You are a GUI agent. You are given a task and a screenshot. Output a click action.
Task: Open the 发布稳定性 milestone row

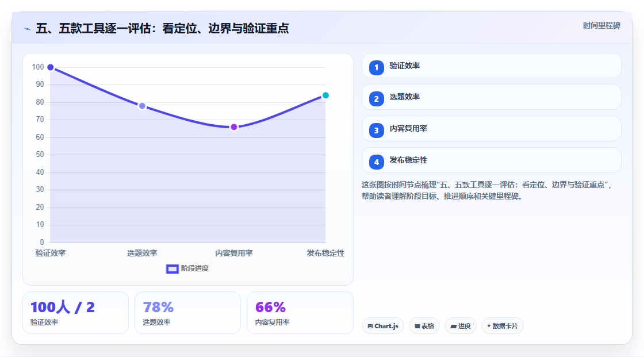tap(491, 160)
